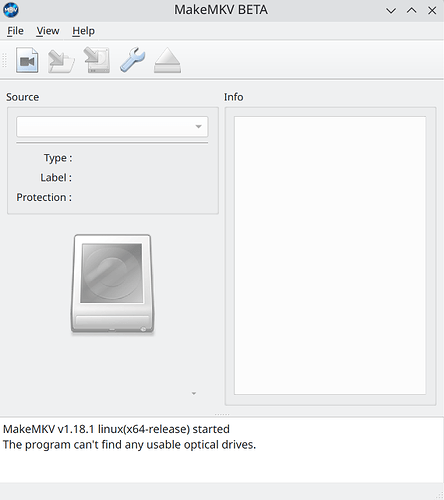This screenshot has width=444, height=500.
Task: Click inside the Info panel area
Action: (330, 255)
